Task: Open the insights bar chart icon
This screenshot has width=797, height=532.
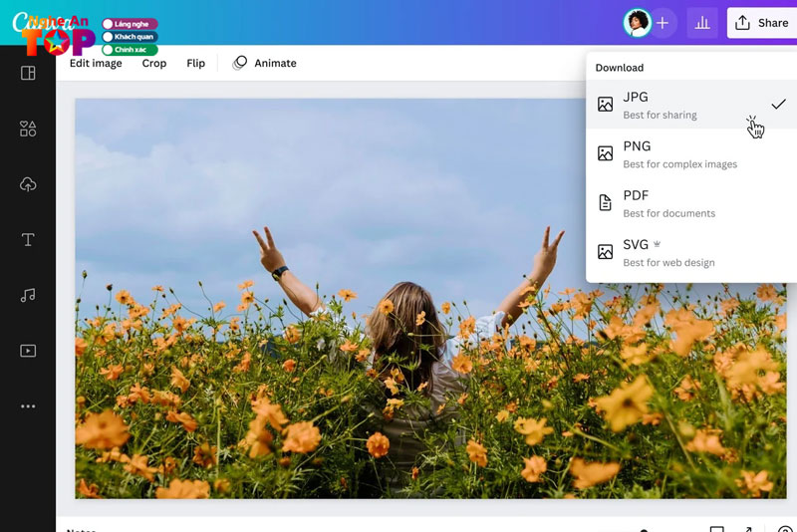Action: coord(702,23)
